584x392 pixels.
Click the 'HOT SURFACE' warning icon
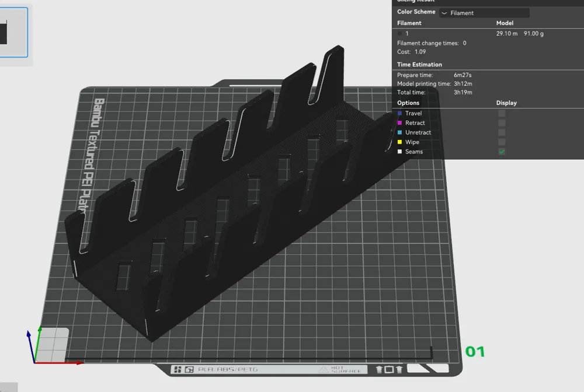tap(324, 369)
